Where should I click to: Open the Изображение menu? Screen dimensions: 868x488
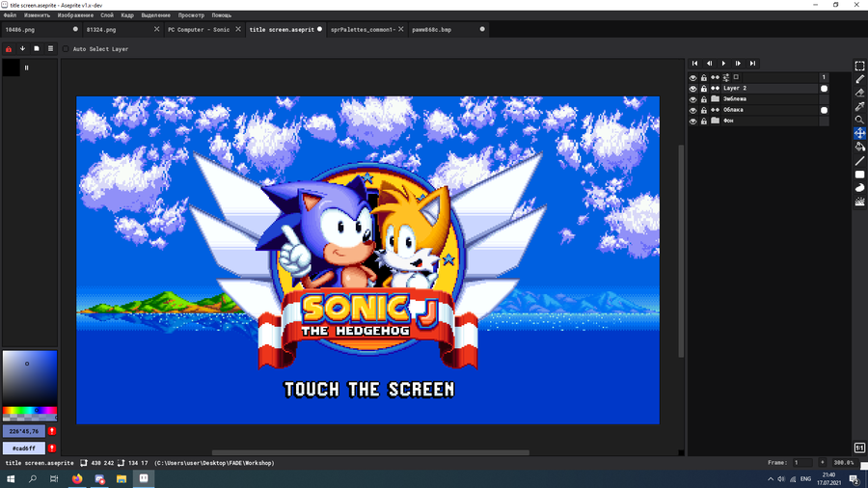[75, 15]
